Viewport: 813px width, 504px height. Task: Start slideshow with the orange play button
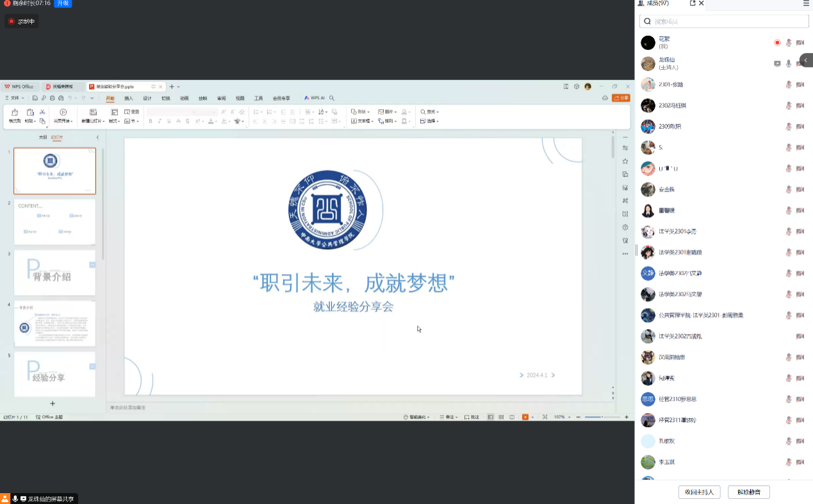525,417
